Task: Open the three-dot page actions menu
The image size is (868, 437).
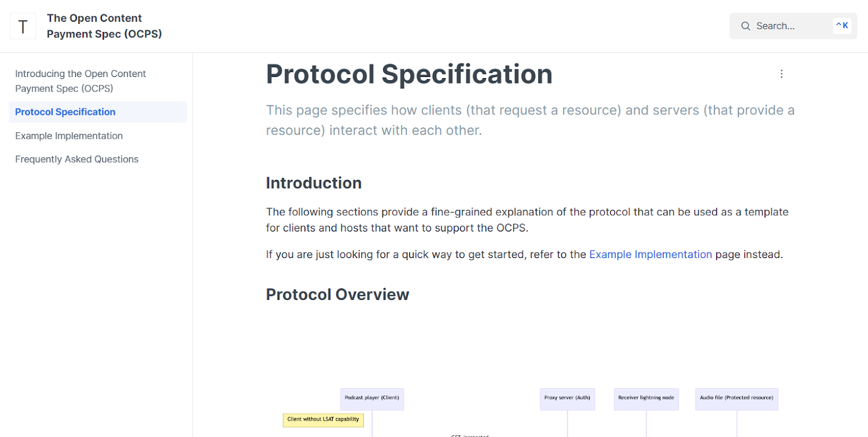Action: click(x=781, y=74)
